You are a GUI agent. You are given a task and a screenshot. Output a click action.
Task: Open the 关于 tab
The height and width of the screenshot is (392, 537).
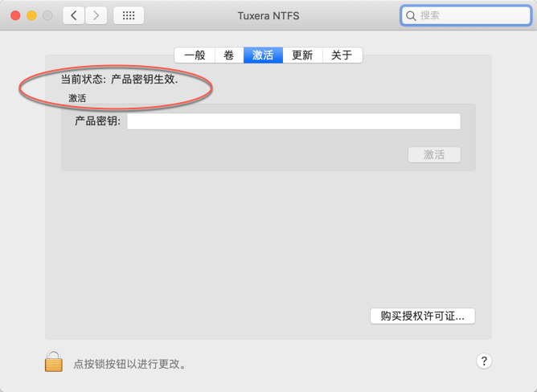342,55
